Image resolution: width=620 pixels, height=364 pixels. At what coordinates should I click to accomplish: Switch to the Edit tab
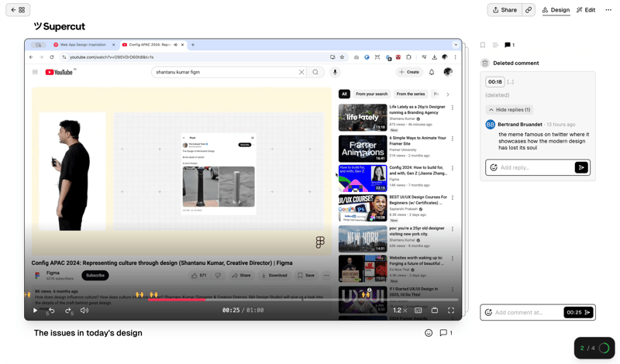[x=586, y=10]
